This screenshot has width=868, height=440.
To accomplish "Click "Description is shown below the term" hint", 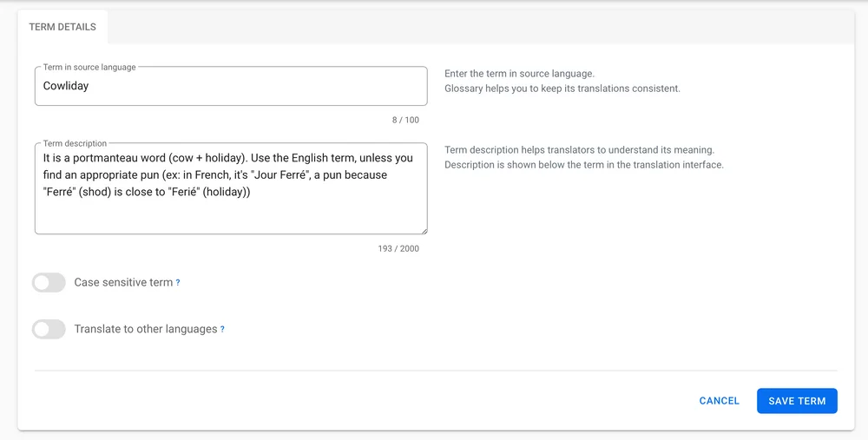I will [583, 165].
